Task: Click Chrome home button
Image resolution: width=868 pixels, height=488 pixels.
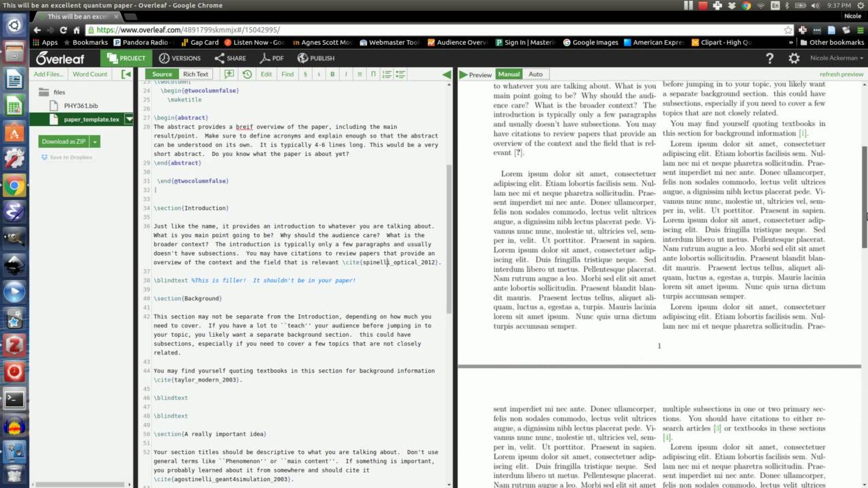Action: point(77,30)
